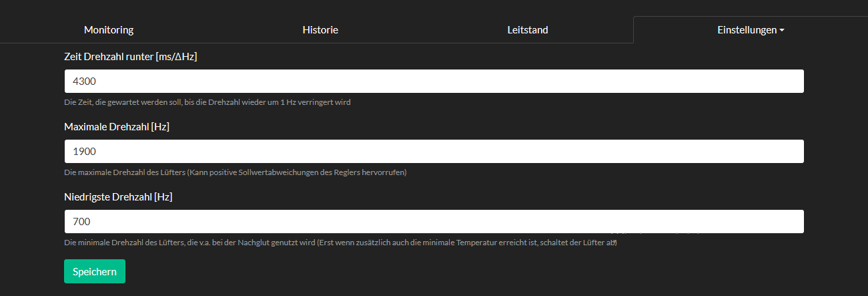This screenshot has height=296, width=868.
Task: Switch to the Monitoring tab
Action: pyautogui.click(x=109, y=30)
